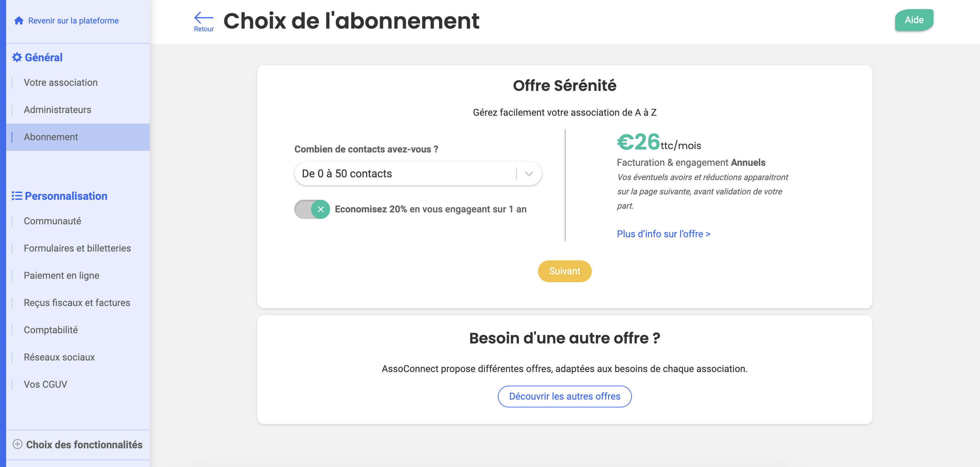Click the plus circle icon for Choix des fonctionnalités
Viewport: 980px width, 467px height.
[x=17, y=444]
